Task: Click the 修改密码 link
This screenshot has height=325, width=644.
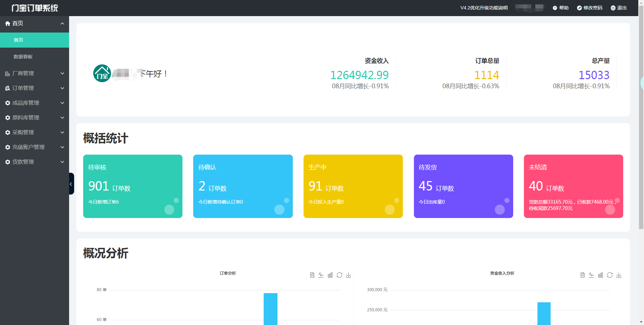Action: [593, 8]
